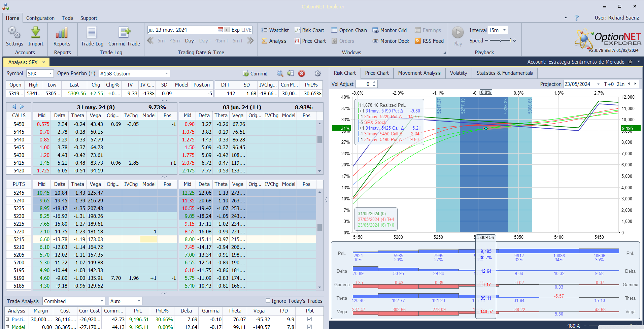Click the Vol Adjust input field

[x=364, y=84]
